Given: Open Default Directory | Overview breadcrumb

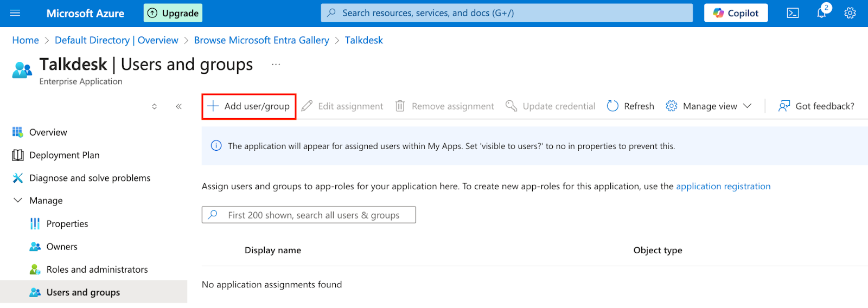Looking at the screenshot, I should [117, 40].
